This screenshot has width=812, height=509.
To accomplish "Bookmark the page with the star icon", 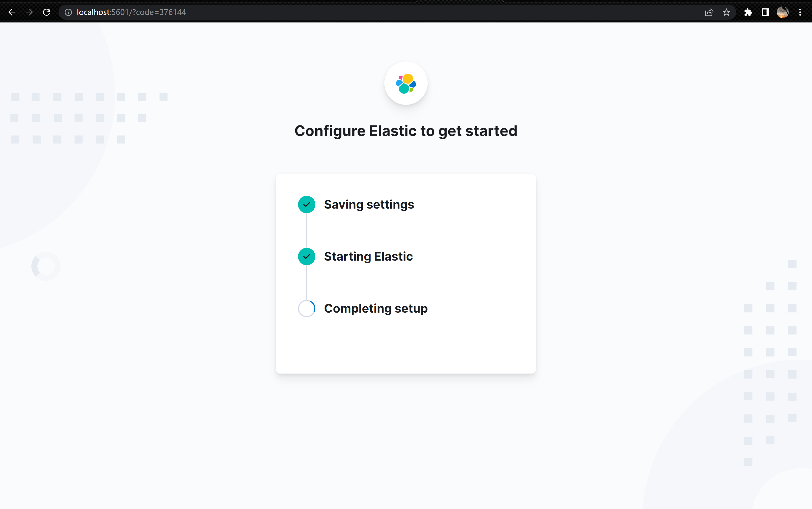I will coord(726,12).
